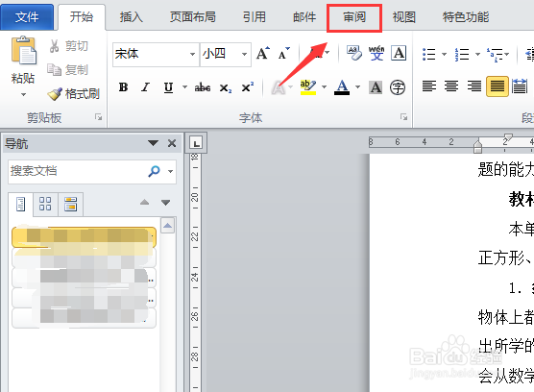Image resolution: width=534 pixels, height=392 pixels.
Task: Open the 审阅 Review tab
Action: click(354, 17)
